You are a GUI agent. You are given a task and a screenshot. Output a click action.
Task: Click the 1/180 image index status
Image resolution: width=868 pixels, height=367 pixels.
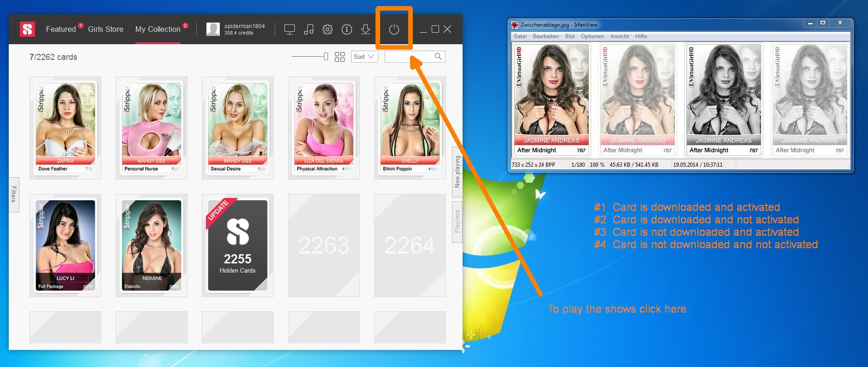(x=578, y=164)
